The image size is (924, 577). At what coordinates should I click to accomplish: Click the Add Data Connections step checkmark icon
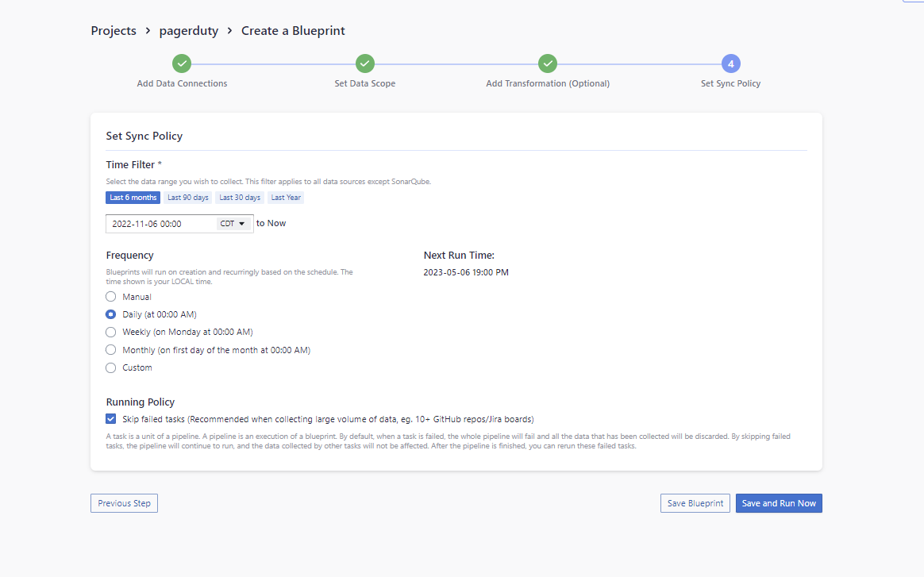click(x=182, y=63)
